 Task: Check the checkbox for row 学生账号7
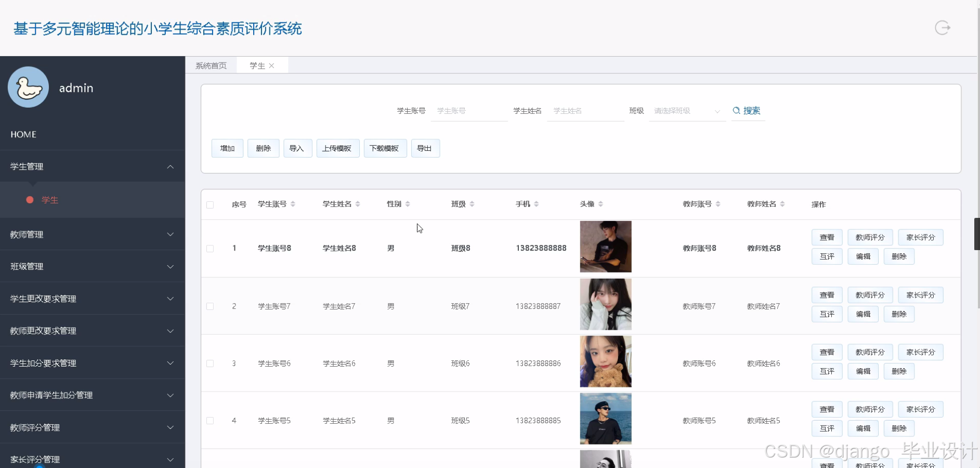pos(210,306)
